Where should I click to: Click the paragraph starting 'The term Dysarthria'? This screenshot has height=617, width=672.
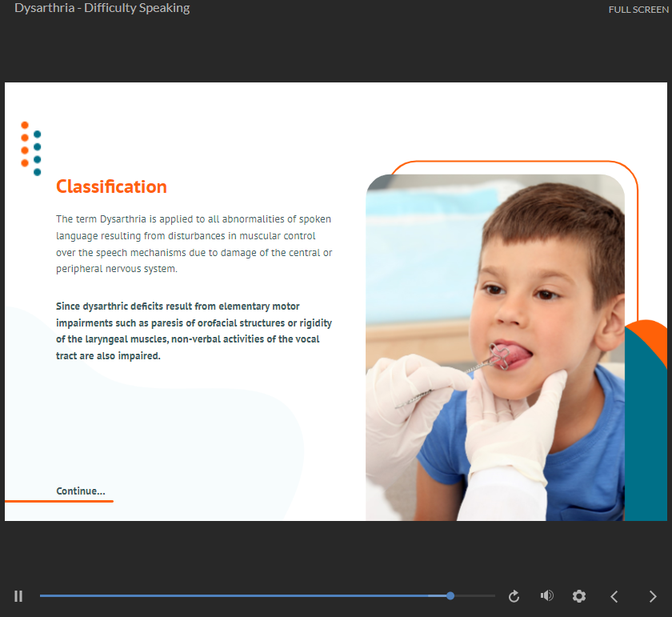point(194,244)
